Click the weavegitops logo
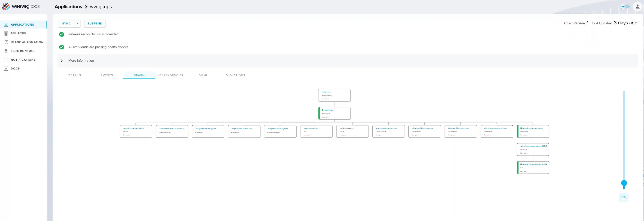This screenshot has width=644, height=221. [21, 6]
